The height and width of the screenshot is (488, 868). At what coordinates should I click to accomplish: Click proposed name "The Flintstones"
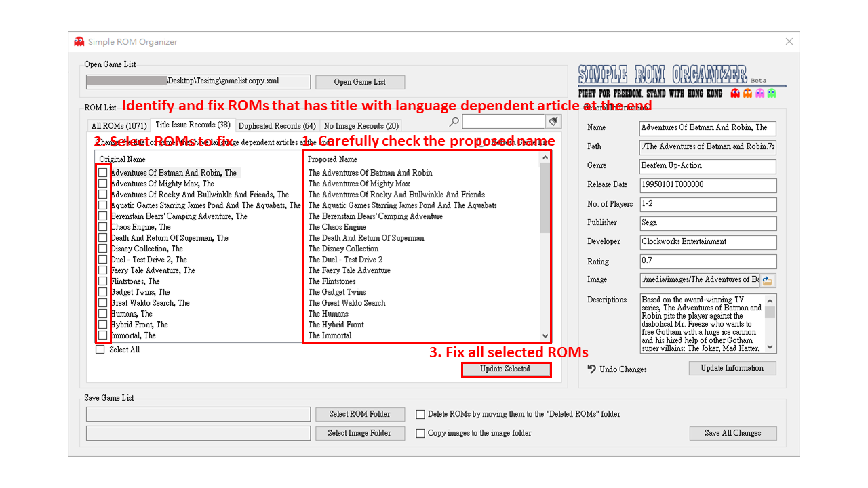[x=332, y=281]
